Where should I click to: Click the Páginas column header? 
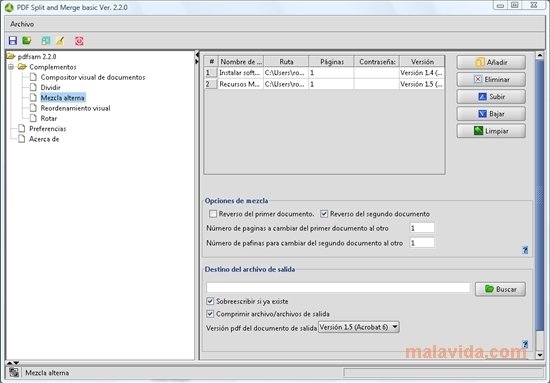[331, 61]
